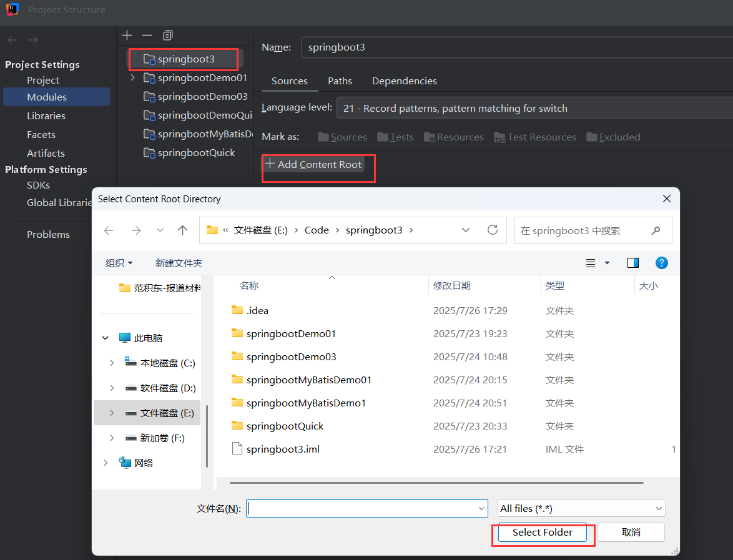This screenshot has width=733, height=560.
Task: Expand 新加卷 (F:) drive
Action: 112,438
